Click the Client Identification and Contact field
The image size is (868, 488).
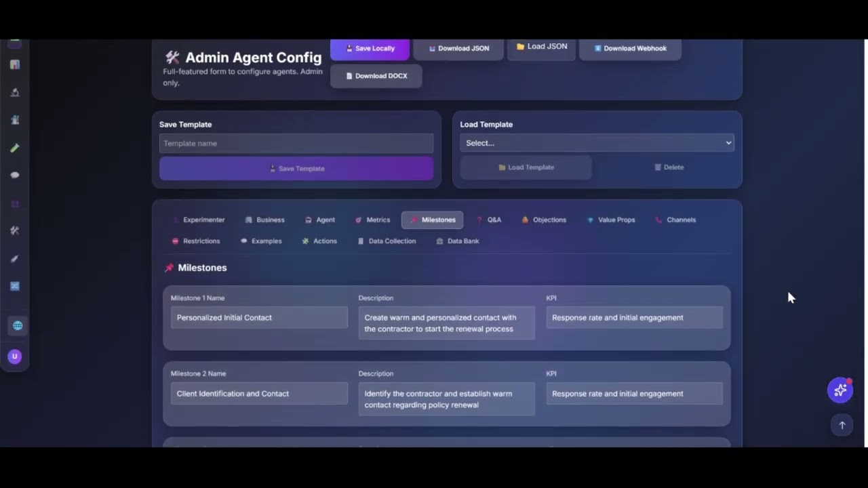[x=259, y=394]
